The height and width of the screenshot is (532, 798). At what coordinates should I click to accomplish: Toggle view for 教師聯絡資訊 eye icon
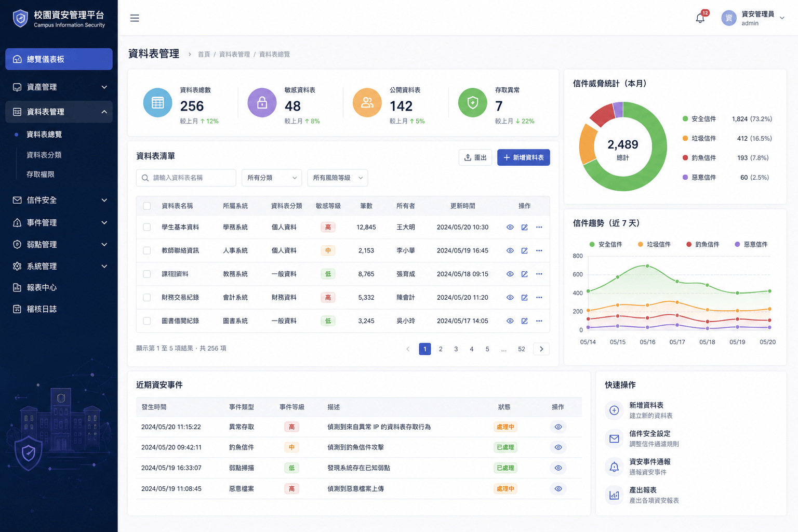tap(510, 250)
